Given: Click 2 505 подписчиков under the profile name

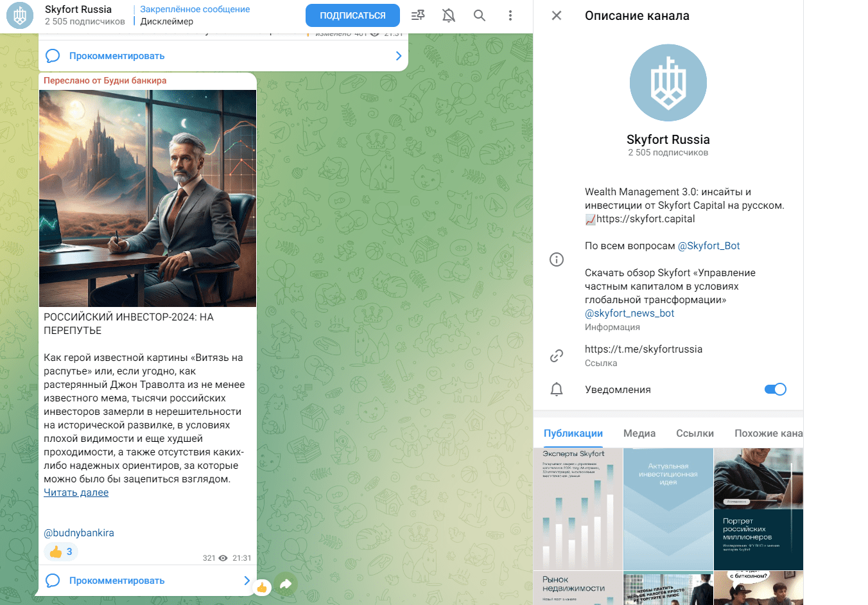Looking at the screenshot, I should [668, 153].
